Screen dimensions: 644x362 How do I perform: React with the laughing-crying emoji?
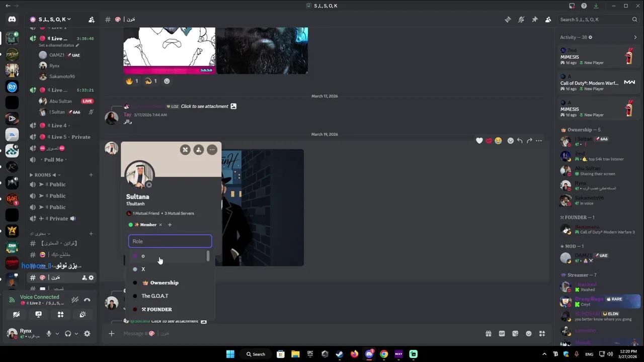pos(498,141)
